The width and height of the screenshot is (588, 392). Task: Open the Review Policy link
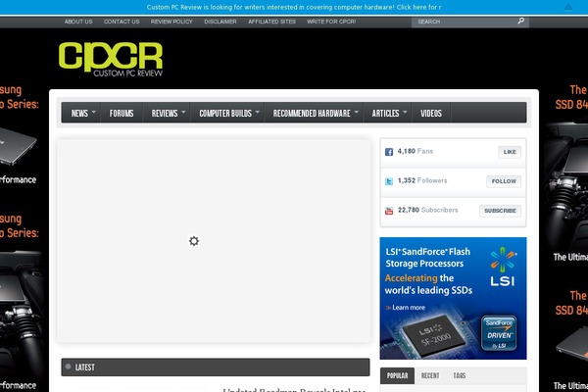[x=171, y=22]
